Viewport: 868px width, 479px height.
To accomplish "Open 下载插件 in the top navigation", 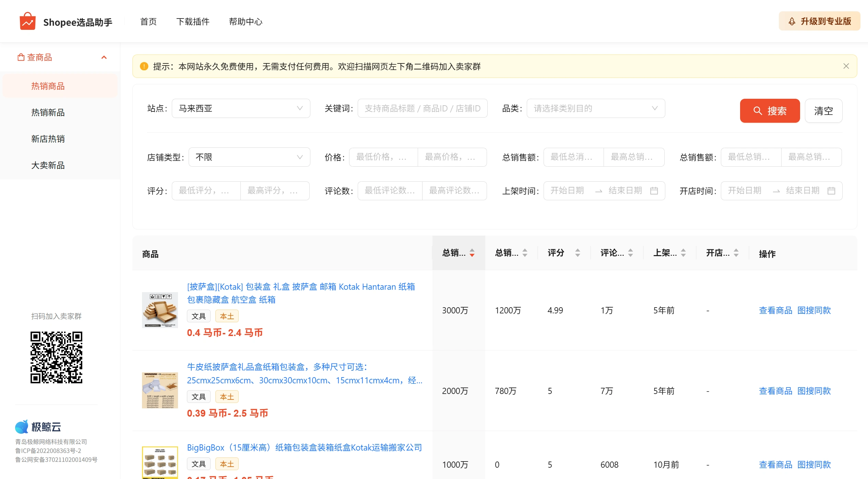I will pos(193,22).
